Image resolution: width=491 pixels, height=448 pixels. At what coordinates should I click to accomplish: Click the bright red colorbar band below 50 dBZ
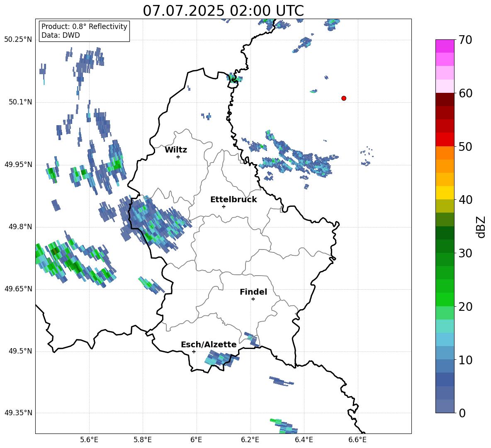(445, 140)
